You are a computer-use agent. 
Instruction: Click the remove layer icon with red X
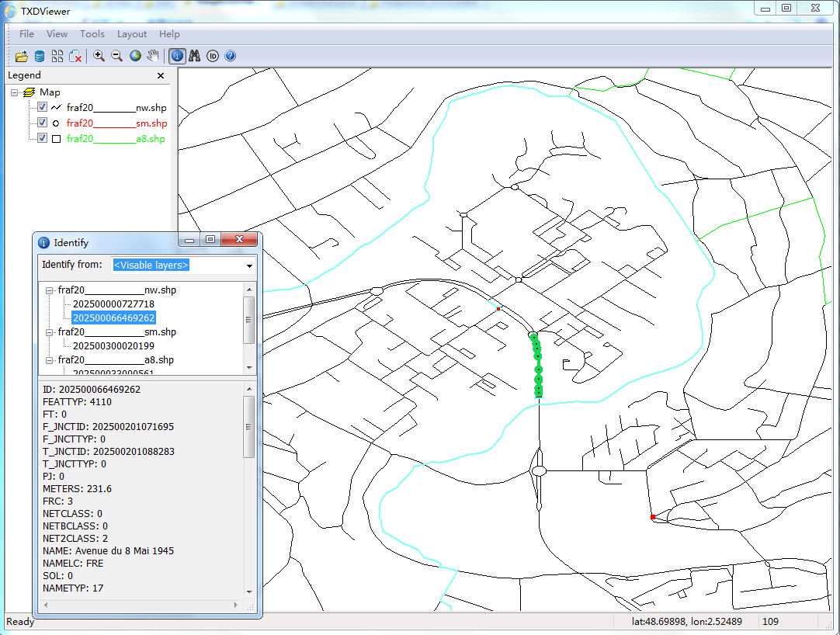coord(75,56)
